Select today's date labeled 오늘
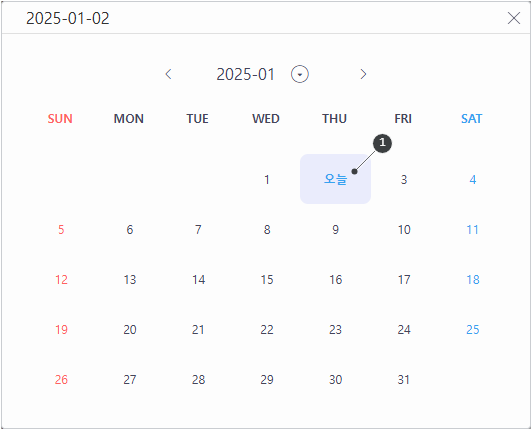Screen dimensions: 532x430 tap(335, 179)
